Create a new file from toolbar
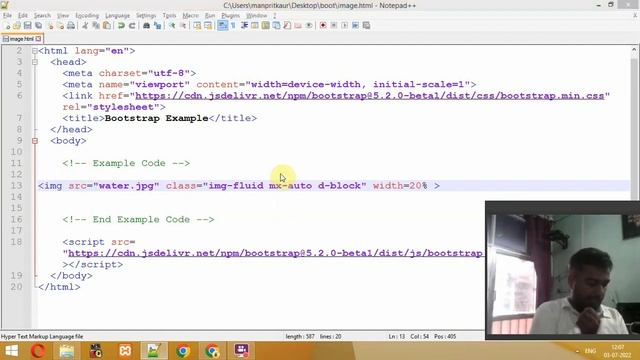The height and width of the screenshot is (360, 640). [x=7, y=26]
